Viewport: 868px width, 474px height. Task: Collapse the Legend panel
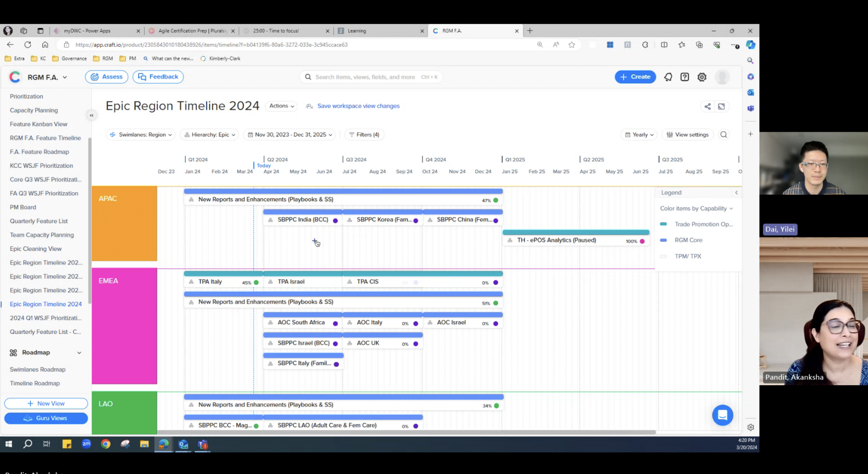click(x=736, y=192)
